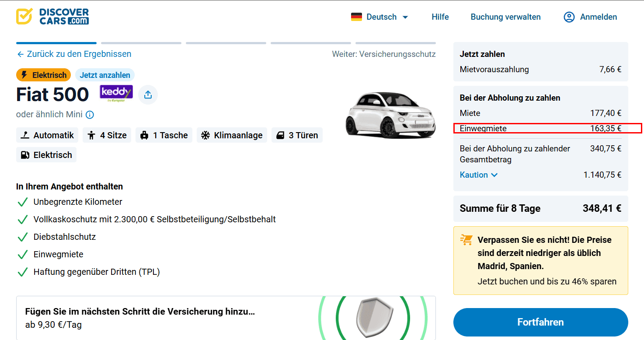Click the share icon button
644x340 pixels.
pos(148,95)
